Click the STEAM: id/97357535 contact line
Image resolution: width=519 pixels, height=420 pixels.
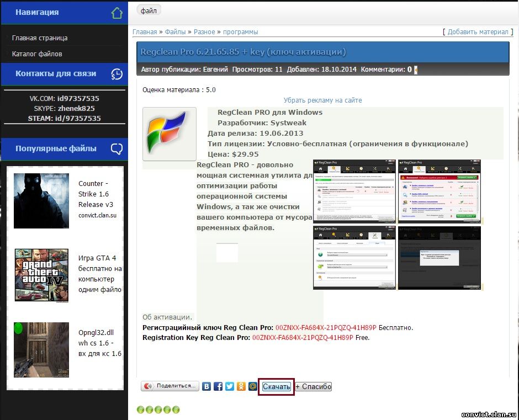tap(64, 119)
